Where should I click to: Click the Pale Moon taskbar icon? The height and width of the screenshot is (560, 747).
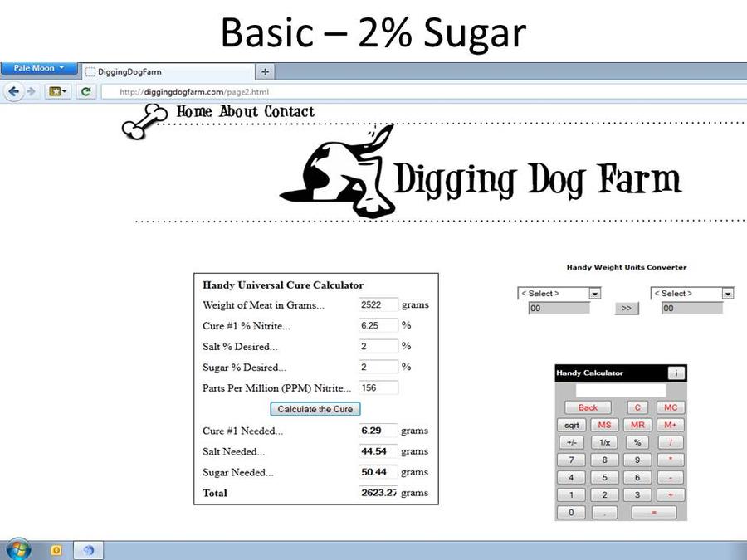coord(89,549)
